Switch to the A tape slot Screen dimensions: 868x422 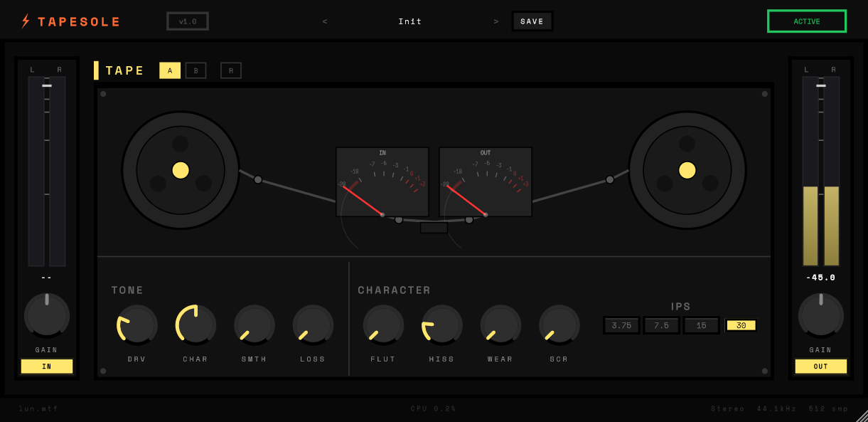[170, 70]
